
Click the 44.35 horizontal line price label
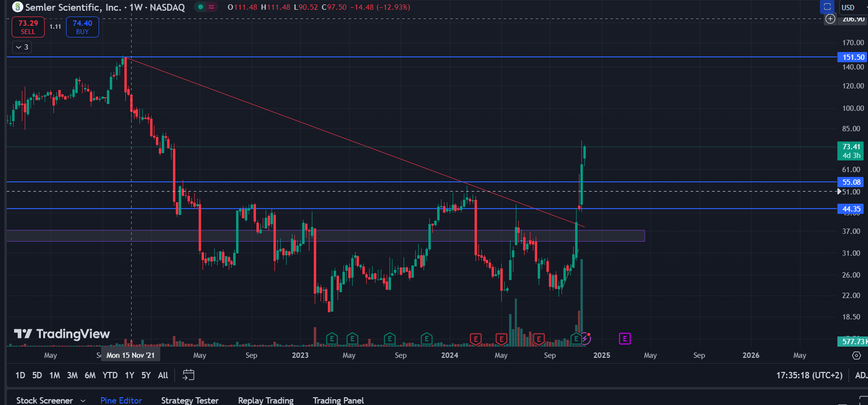tap(851, 209)
